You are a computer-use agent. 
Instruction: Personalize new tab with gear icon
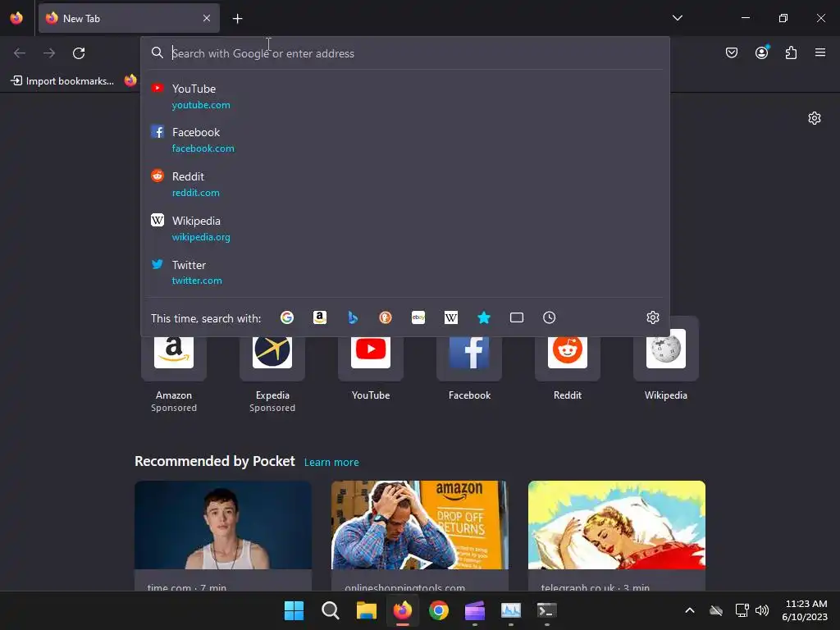coord(815,118)
